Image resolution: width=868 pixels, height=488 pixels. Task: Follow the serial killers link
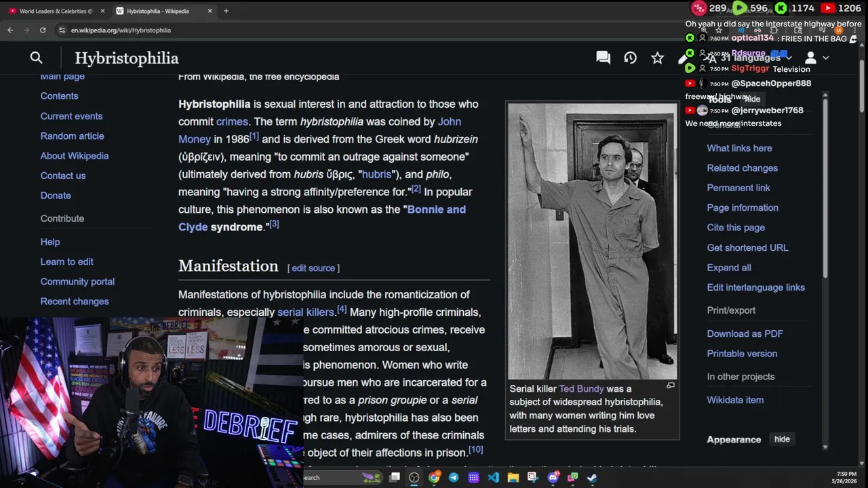[x=306, y=312]
